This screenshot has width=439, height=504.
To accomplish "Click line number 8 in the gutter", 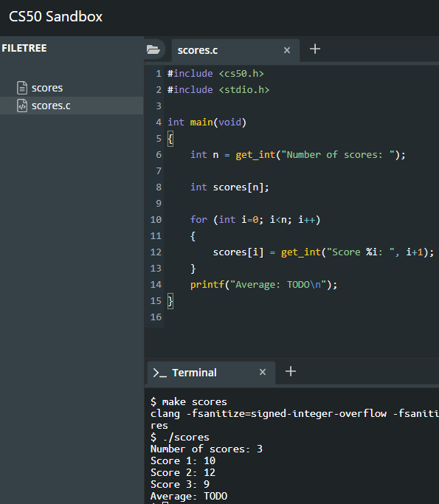I will (x=159, y=187).
